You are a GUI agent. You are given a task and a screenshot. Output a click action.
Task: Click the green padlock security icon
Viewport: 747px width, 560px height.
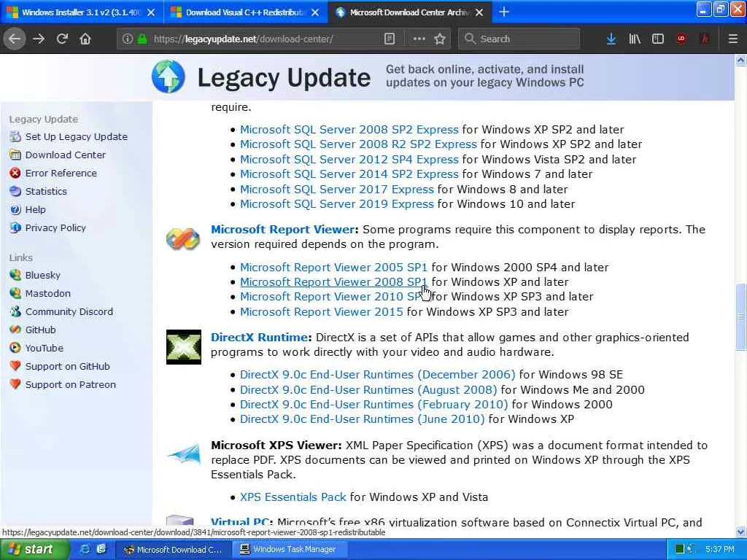[142, 39]
